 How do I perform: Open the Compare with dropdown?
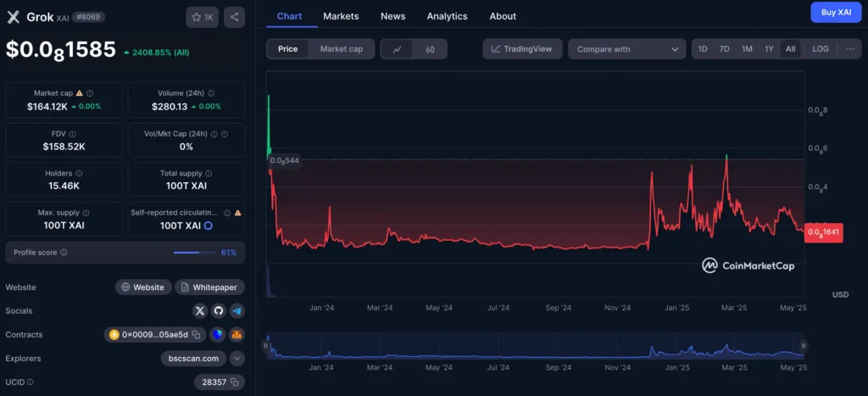[x=626, y=49]
